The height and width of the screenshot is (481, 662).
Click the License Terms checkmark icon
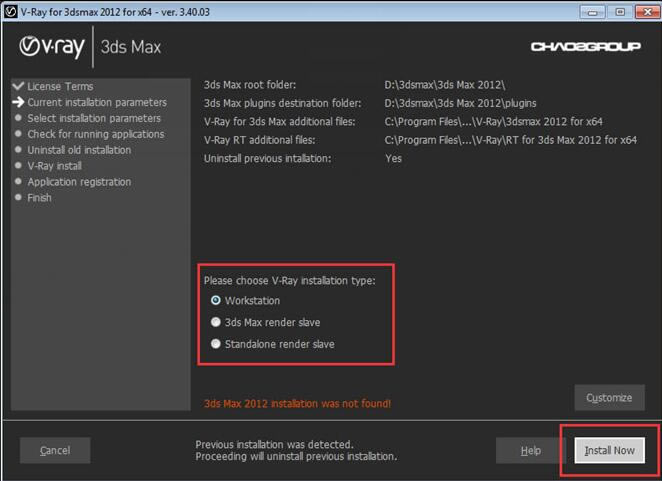click(17, 86)
